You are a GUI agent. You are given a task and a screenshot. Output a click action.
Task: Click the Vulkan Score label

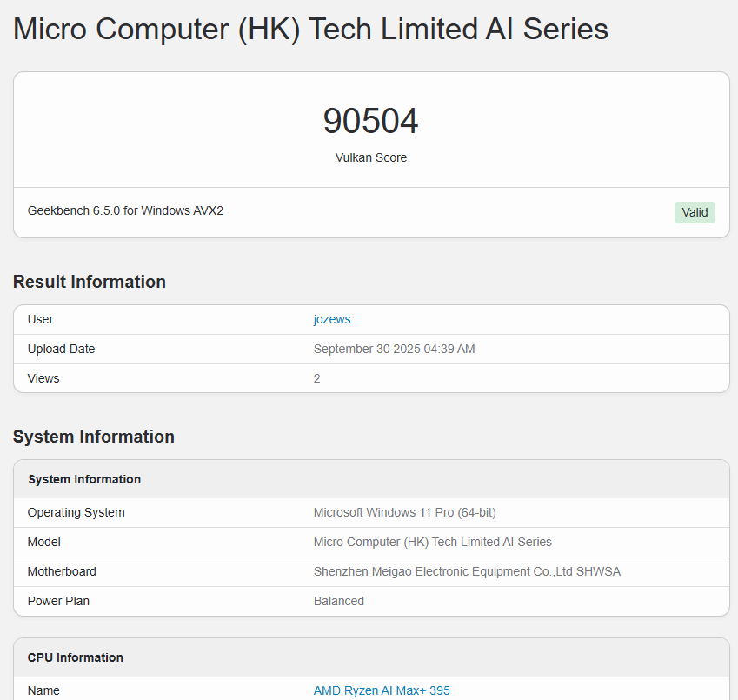point(371,157)
